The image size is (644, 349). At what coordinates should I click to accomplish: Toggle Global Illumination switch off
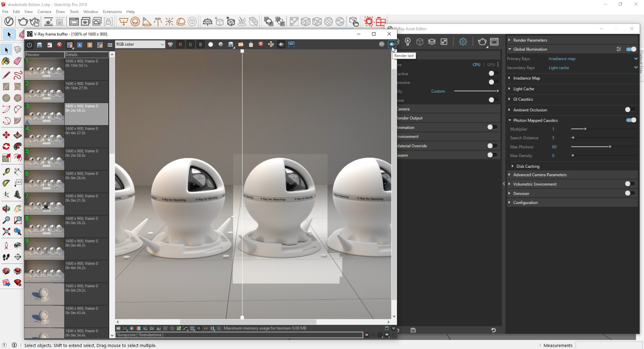[x=631, y=49]
